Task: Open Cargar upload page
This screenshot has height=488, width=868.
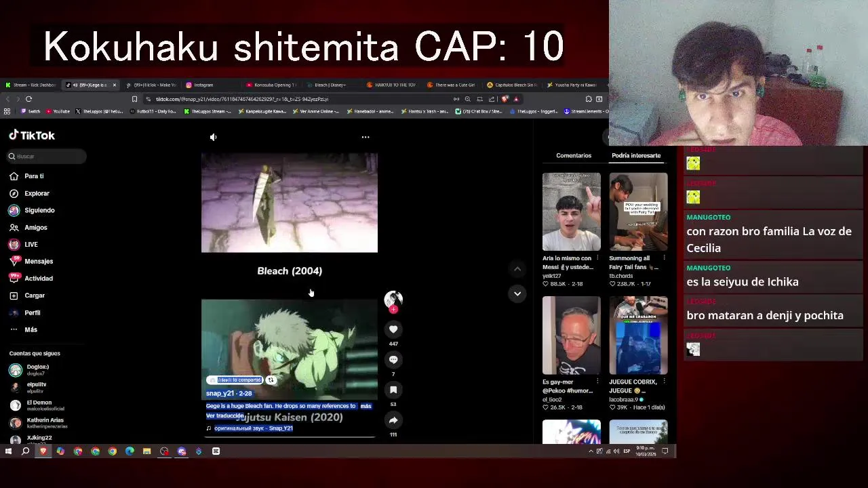Action: (x=27, y=296)
